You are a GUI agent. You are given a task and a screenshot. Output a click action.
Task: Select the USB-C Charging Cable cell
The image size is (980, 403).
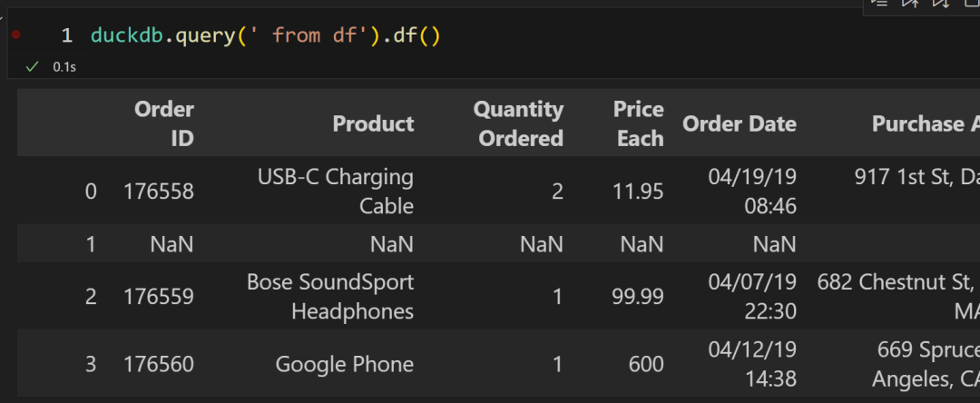click(x=335, y=191)
